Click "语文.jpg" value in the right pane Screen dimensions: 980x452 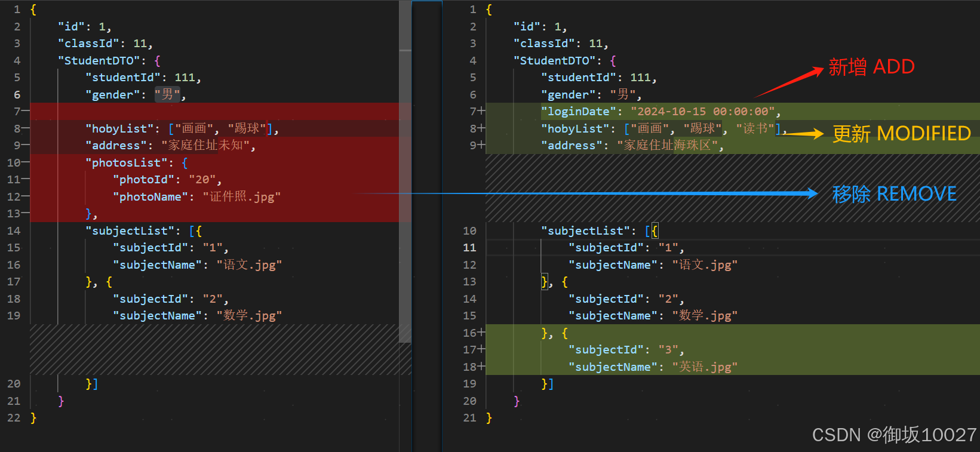point(705,265)
